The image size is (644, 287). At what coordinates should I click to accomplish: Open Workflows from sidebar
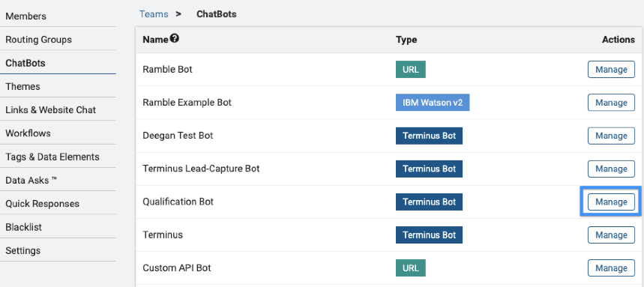coord(28,133)
